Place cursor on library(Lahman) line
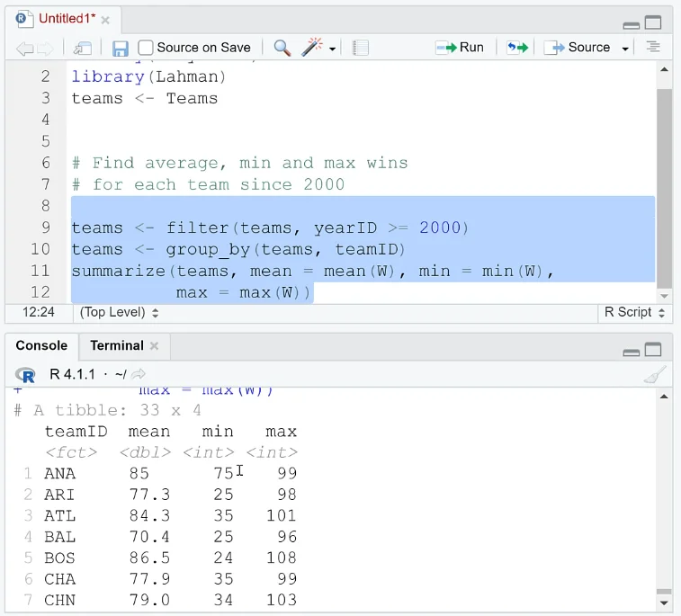The image size is (681, 616). (148, 76)
